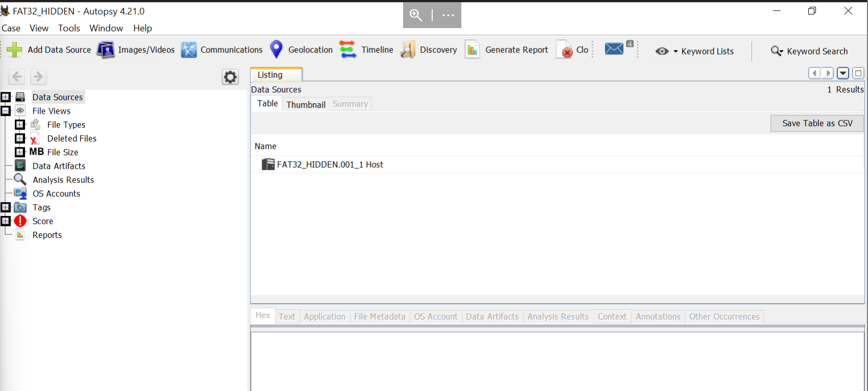The image size is (868, 391).
Task: Open the Case menu
Action: click(x=11, y=28)
